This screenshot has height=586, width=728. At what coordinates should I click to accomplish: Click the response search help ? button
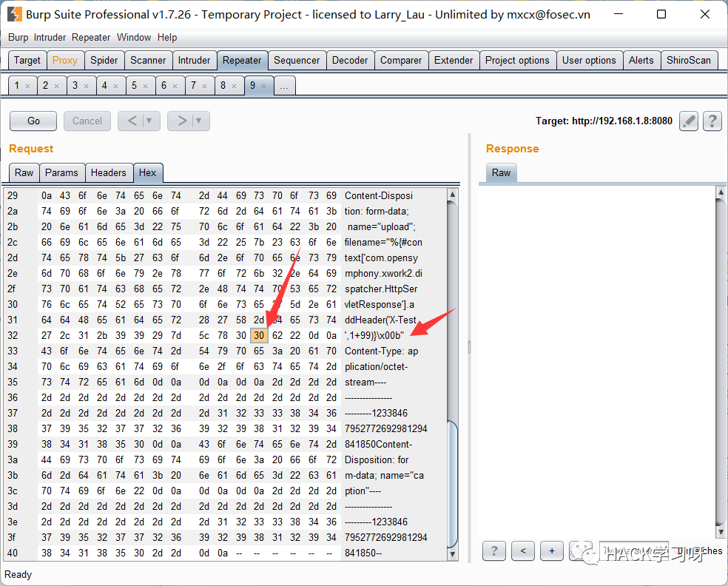pos(494,551)
